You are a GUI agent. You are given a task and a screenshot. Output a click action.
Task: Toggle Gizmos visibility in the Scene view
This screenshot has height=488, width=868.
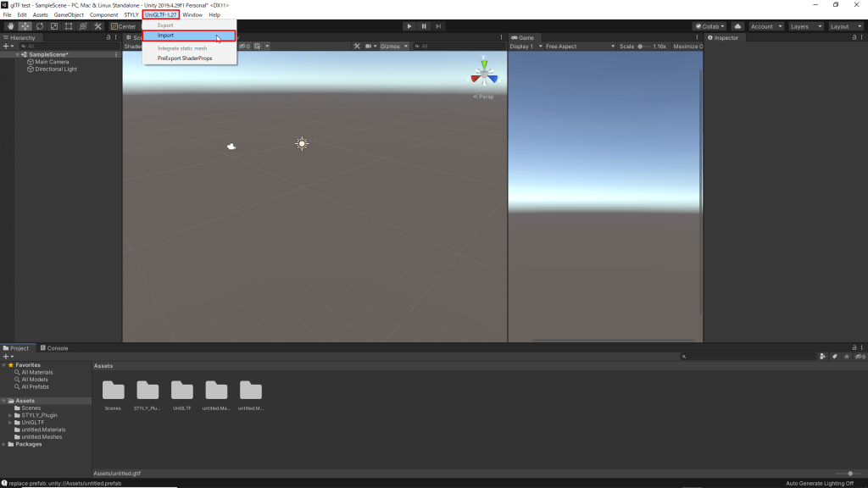click(x=391, y=47)
